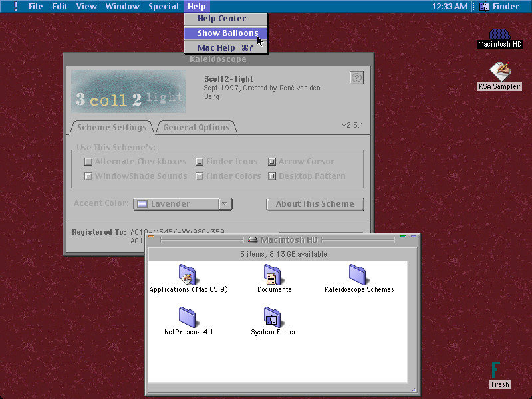Screen dimensions: 532x399
Task: Switch to the Scheme Settings tab
Action: [112, 128]
